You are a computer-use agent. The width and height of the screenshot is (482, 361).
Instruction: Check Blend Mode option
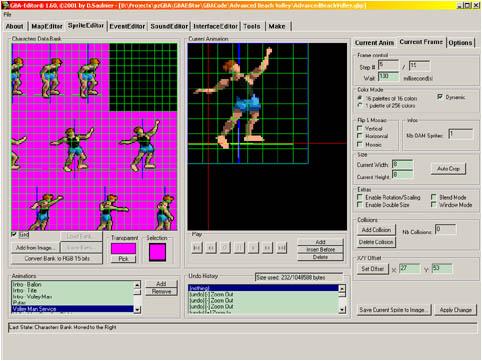tap(434, 197)
